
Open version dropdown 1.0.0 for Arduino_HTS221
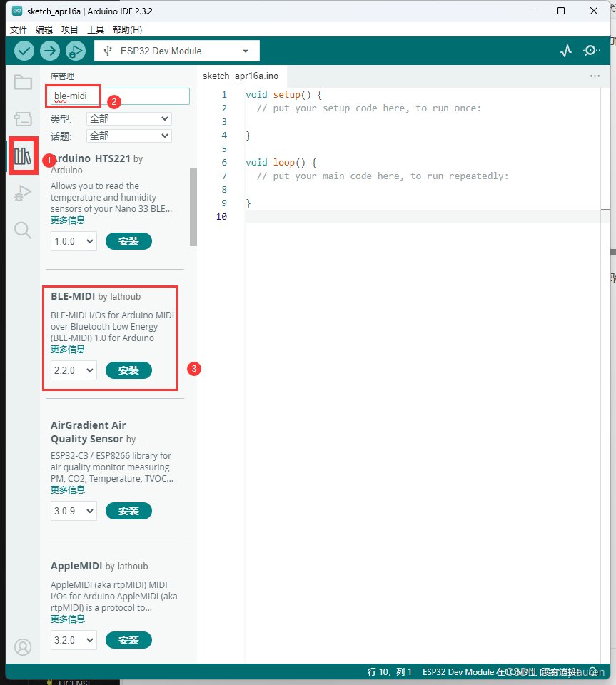(74, 241)
